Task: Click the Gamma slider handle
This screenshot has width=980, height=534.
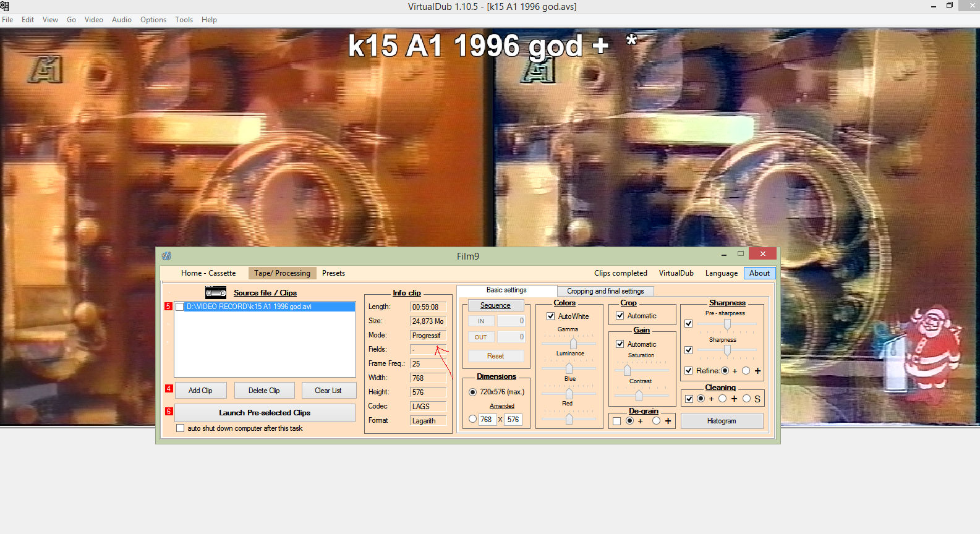Action: (x=573, y=343)
